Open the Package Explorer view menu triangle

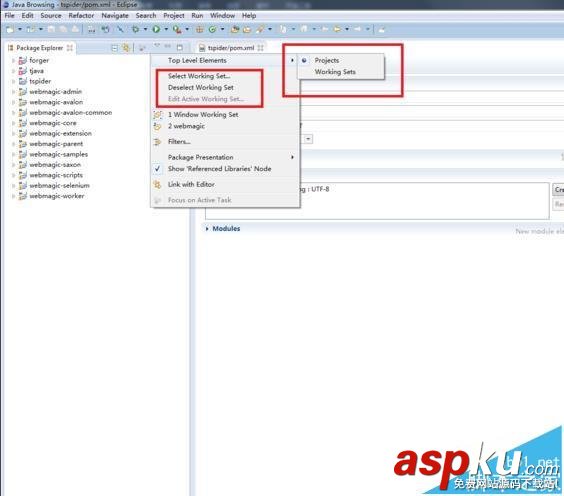[157, 46]
